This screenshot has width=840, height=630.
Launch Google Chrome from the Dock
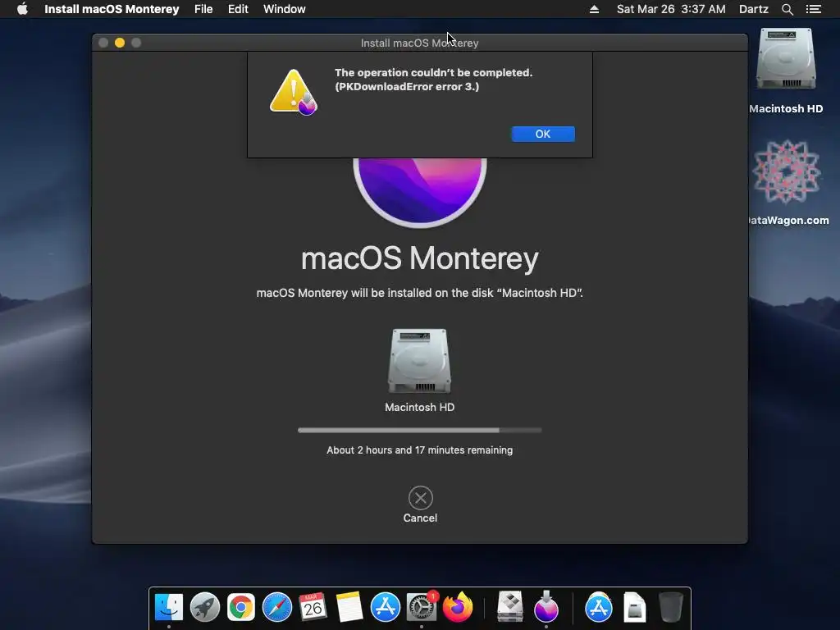click(x=241, y=607)
